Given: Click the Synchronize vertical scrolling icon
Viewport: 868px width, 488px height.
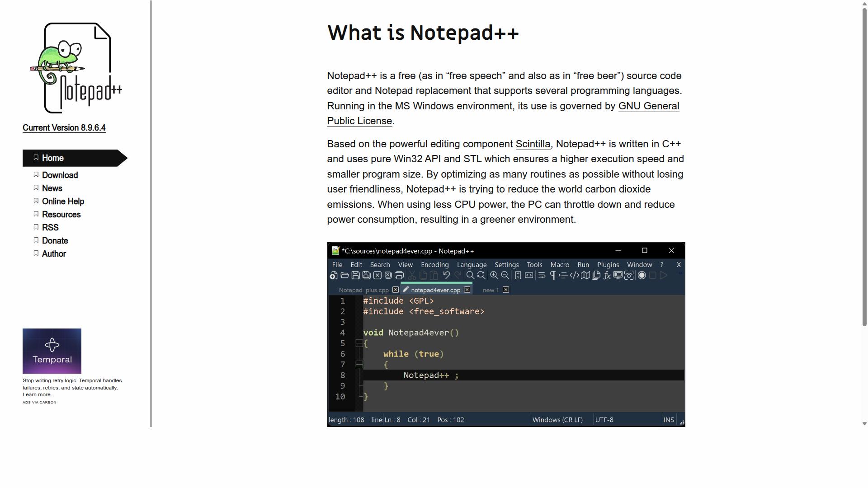Looking at the screenshot, I should point(518,275).
